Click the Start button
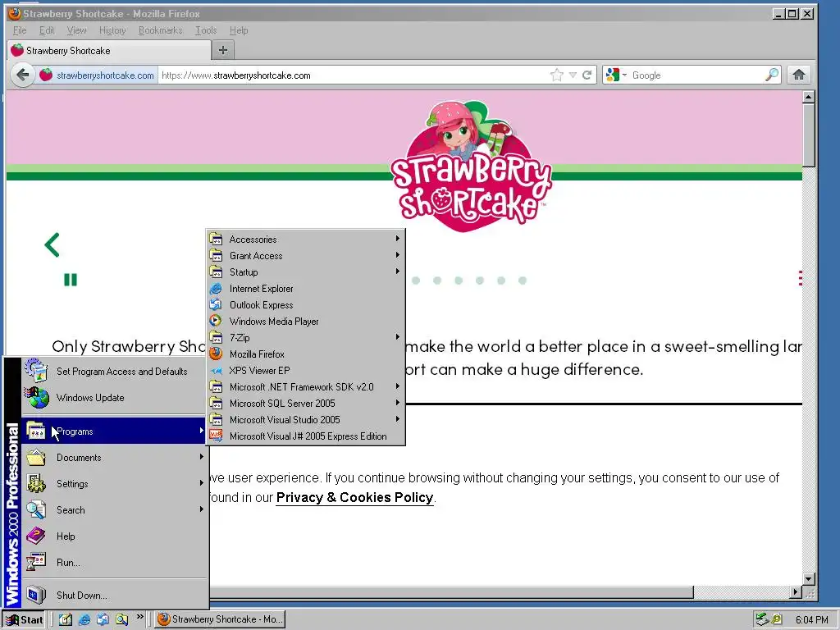840x630 pixels. (24, 620)
